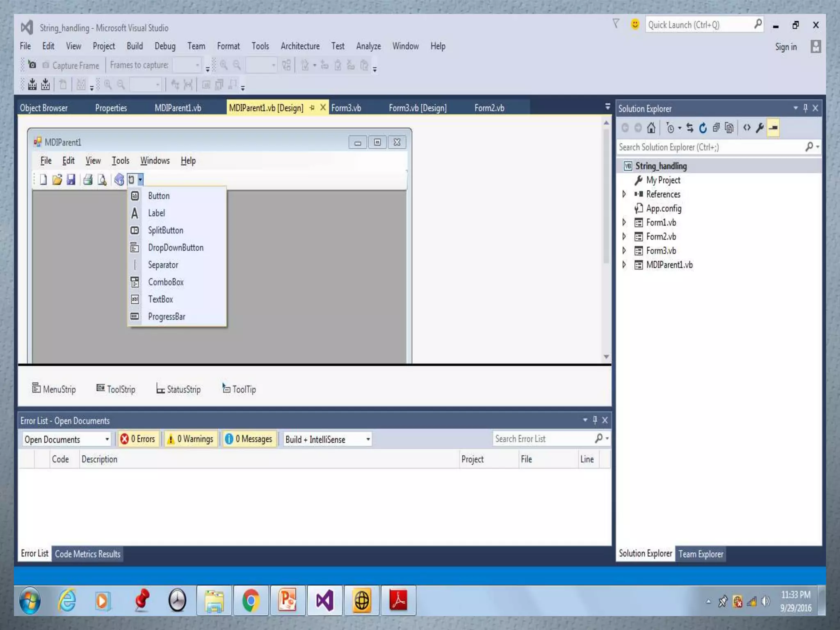Select ProgressBar from the toolstrip item list

tap(167, 317)
